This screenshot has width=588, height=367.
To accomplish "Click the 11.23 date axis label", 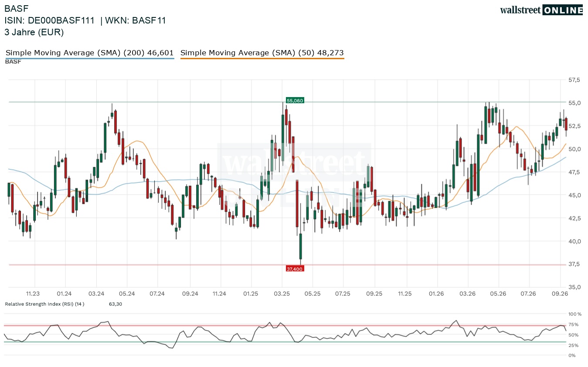I will click(33, 293).
